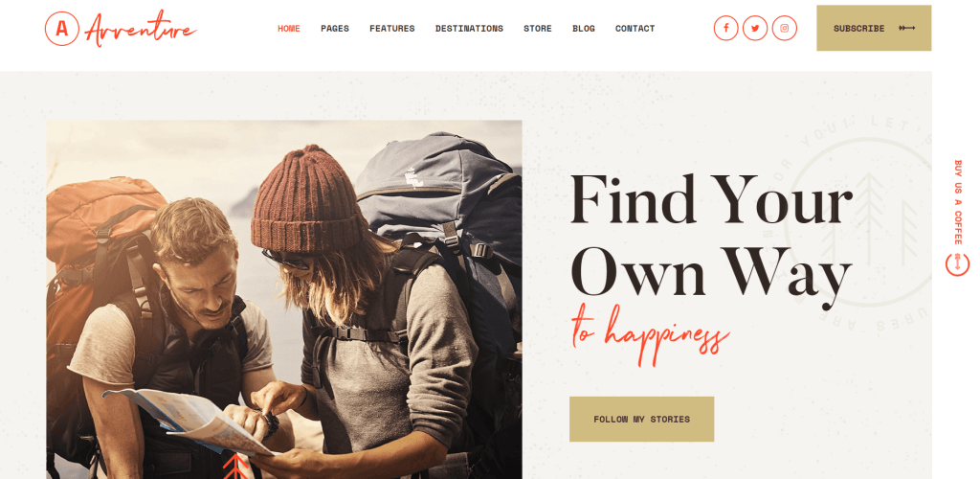Click the Arventure script logo text

141,29
